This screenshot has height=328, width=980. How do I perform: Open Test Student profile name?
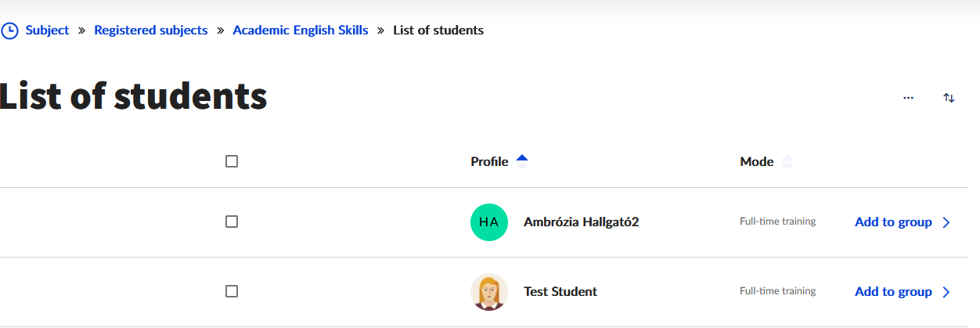click(560, 292)
